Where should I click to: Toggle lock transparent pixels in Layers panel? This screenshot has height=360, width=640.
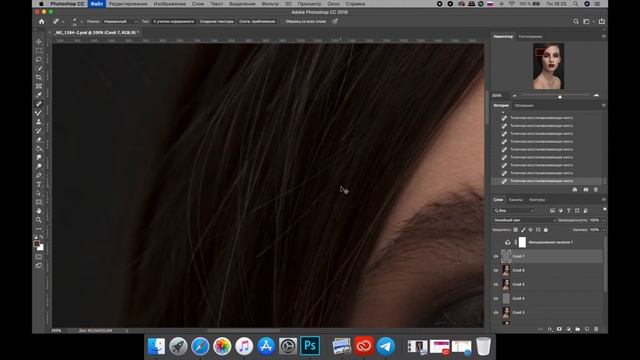tap(516, 230)
